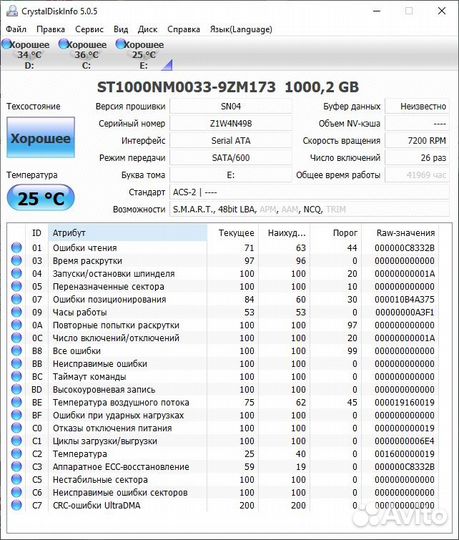Click the power-on count 26 раз
The width and height of the screenshot is (459, 540).
417,158
